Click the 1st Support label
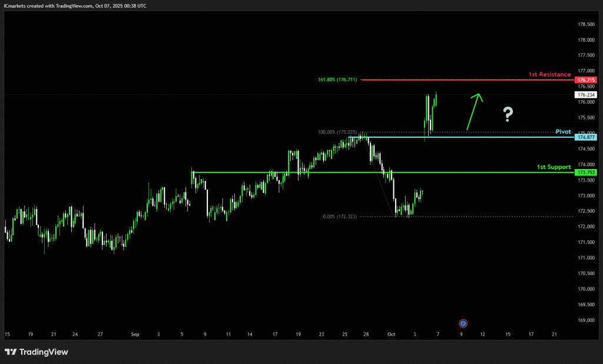Image resolution: width=603 pixels, height=364 pixels. [554, 167]
